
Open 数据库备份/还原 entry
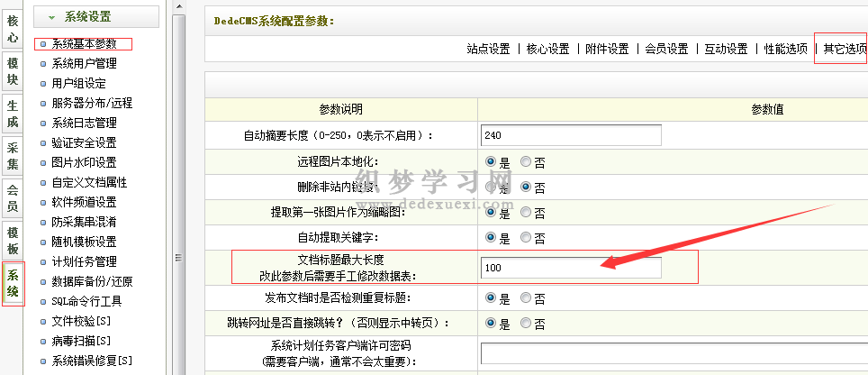[92, 281]
